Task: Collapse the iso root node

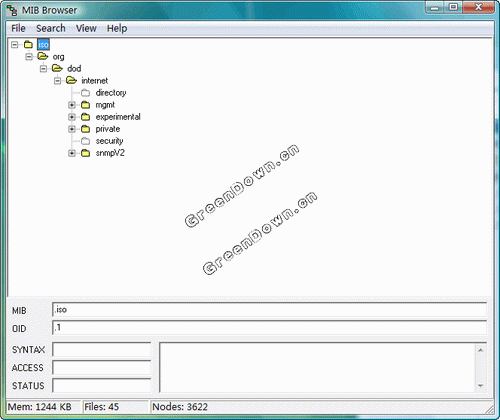Action: [14, 44]
